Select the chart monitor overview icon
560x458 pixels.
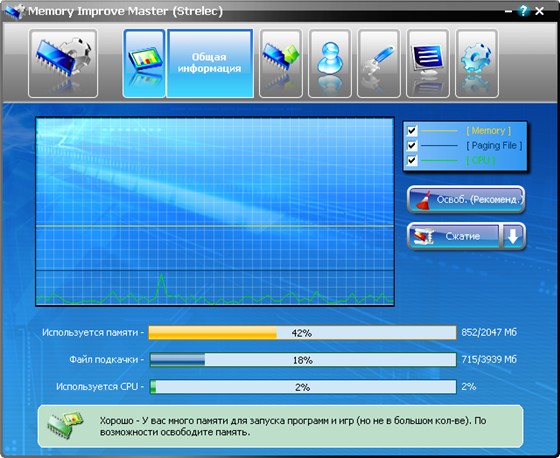[x=144, y=63]
